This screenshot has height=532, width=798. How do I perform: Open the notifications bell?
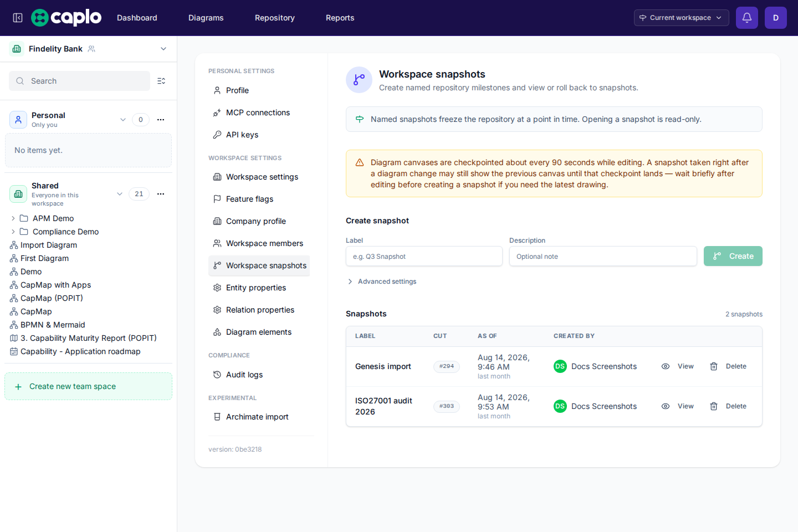point(747,18)
